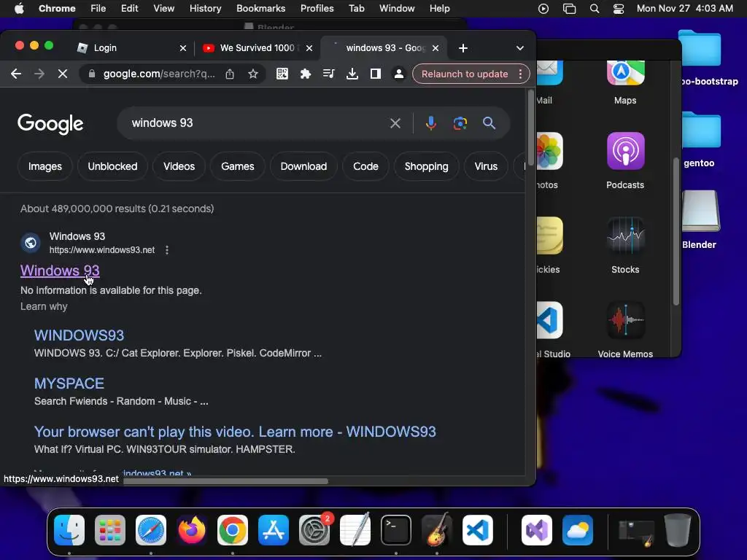Viewport: 747px width, 560px height.
Task: Click the vertical scrollbar of the results page
Action: (531, 128)
